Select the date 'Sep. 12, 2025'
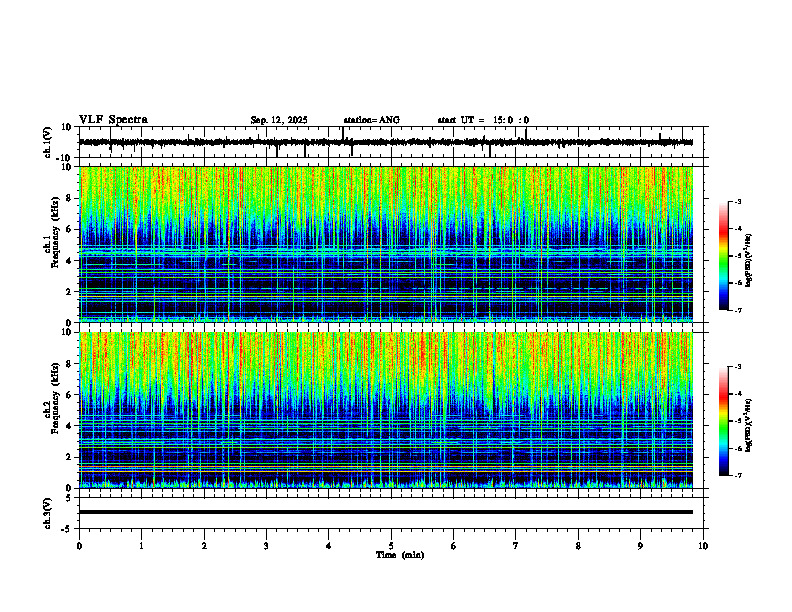This screenshot has width=792, height=612. coord(279,120)
